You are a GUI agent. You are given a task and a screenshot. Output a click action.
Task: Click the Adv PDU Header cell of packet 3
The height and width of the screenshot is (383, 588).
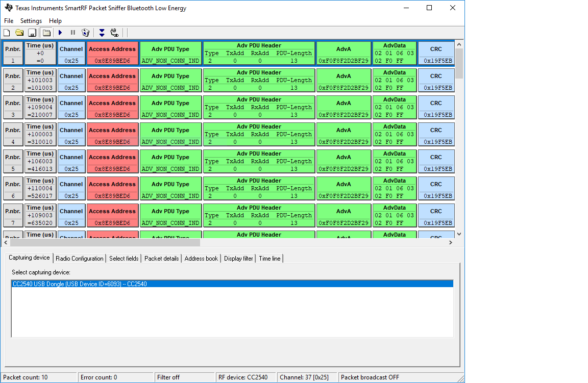(x=259, y=107)
